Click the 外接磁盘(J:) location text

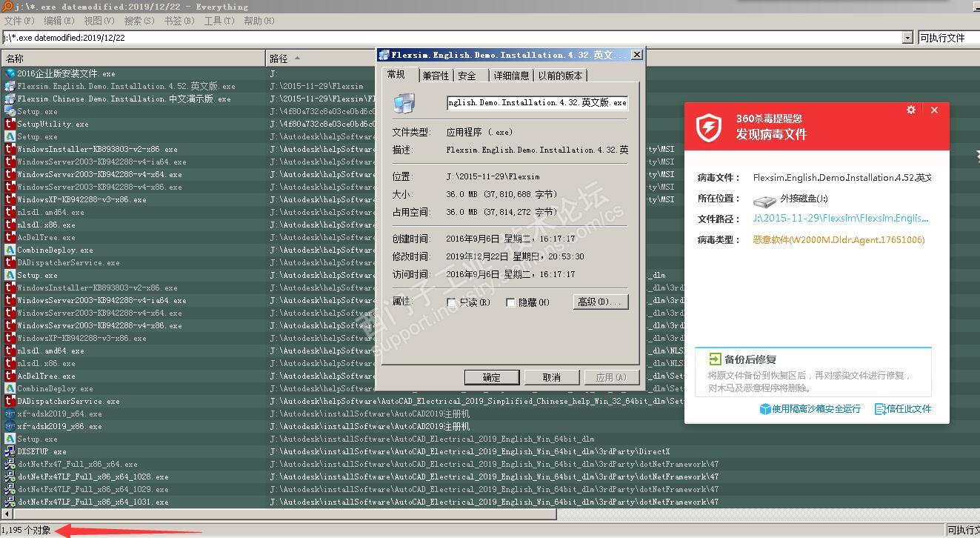(804, 199)
